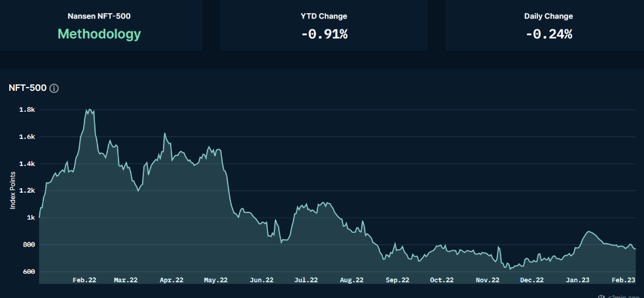Viewport: 644px width, 298px height.
Task: Click the Daily Change heading
Action: pyautogui.click(x=548, y=16)
